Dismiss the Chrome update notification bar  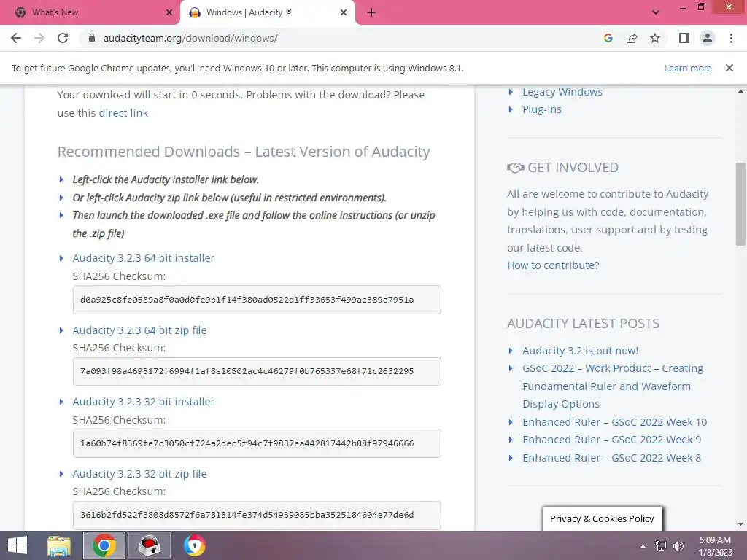click(x=729, y=68)
